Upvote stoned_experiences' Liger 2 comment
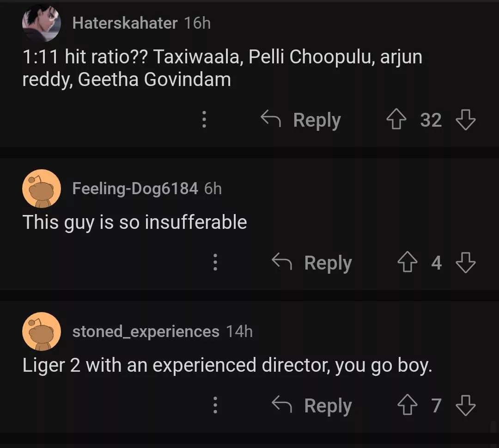This screenshot has width=499, height=448. [x=406, y=406]
